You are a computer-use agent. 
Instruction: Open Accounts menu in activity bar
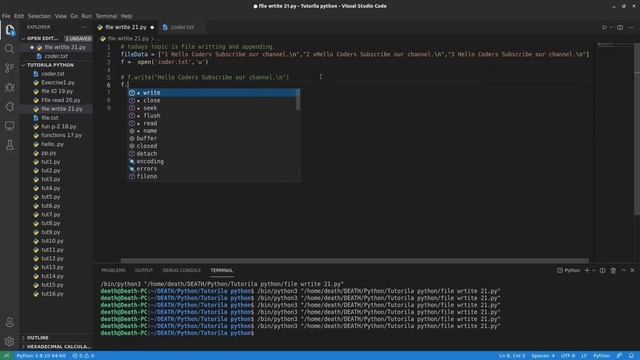9,322
